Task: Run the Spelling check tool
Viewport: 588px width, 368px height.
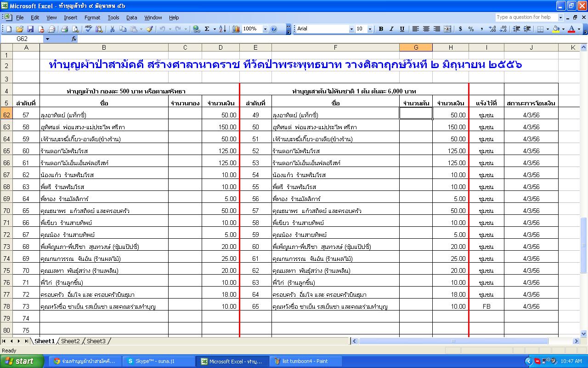Action: 89,29
